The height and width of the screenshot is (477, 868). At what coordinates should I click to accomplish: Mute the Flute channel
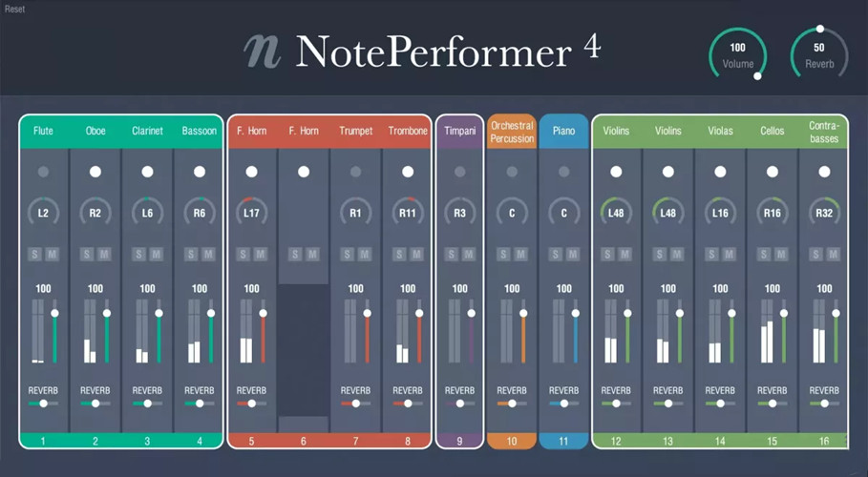(52, 254)
